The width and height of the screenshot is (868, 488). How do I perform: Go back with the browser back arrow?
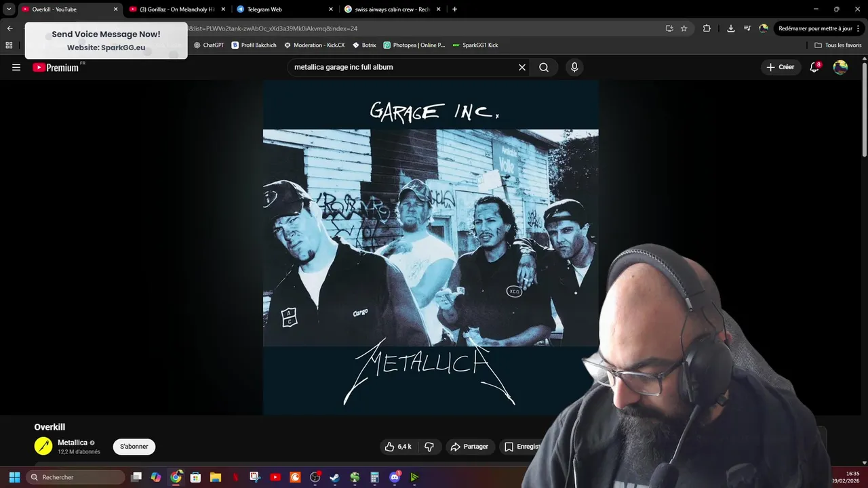(9, 28)
